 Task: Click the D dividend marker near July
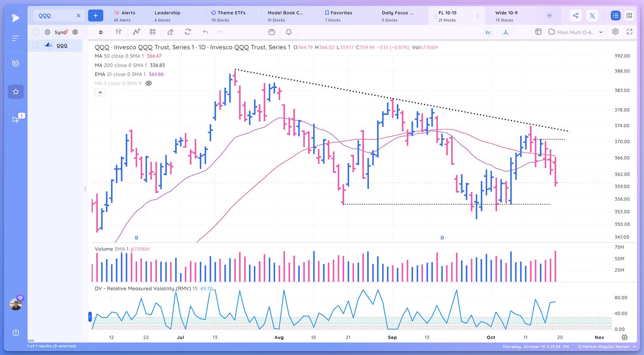click(x=136, y=238)
